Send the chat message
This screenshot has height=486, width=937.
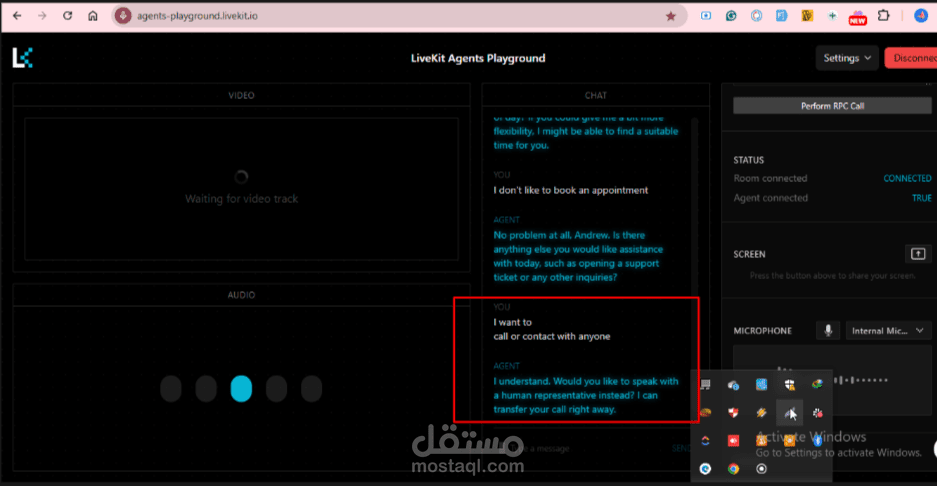[681, 448]
